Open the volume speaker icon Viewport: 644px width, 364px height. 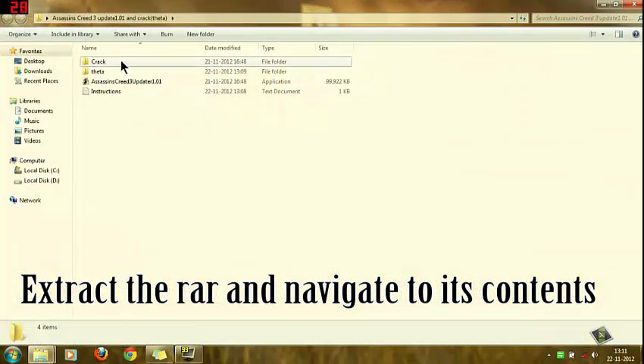(x=594, y=355)
